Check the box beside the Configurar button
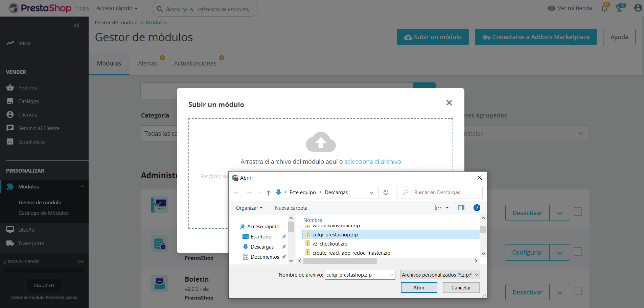 coord(578,252)
